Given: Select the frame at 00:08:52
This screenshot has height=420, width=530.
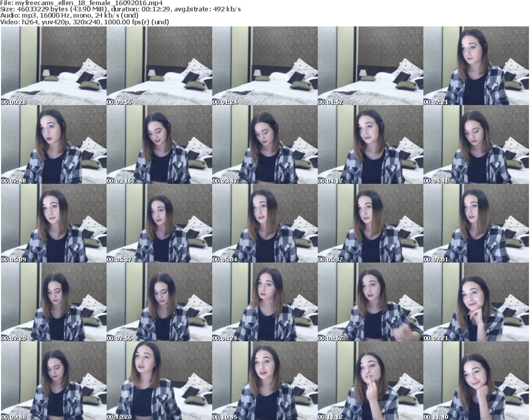Looking at the screenshot, I should pos(370,303).
